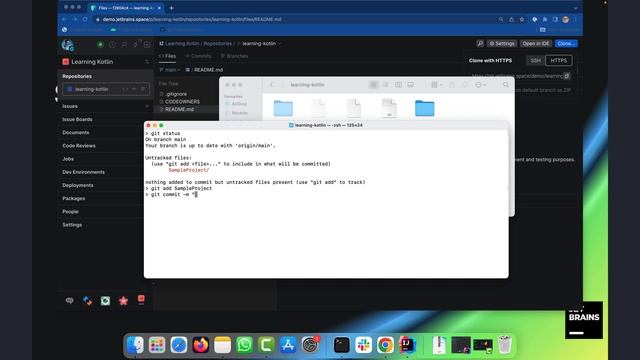
Task: Switch to the Files tab
Action: tap(167, 56)
